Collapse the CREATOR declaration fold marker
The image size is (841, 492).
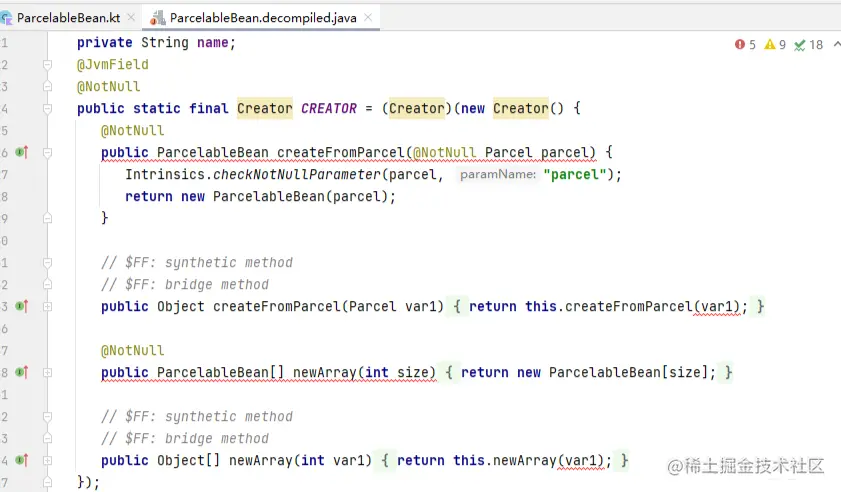[x=47, y=109]
